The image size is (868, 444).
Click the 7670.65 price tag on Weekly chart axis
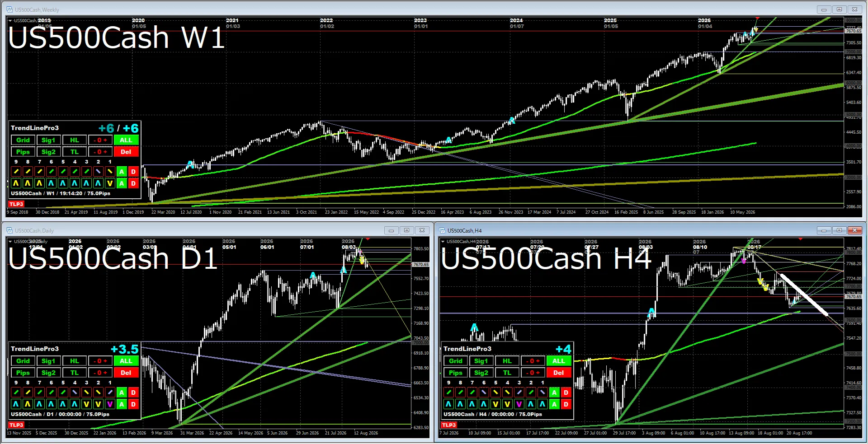click(x=854, y=31)
